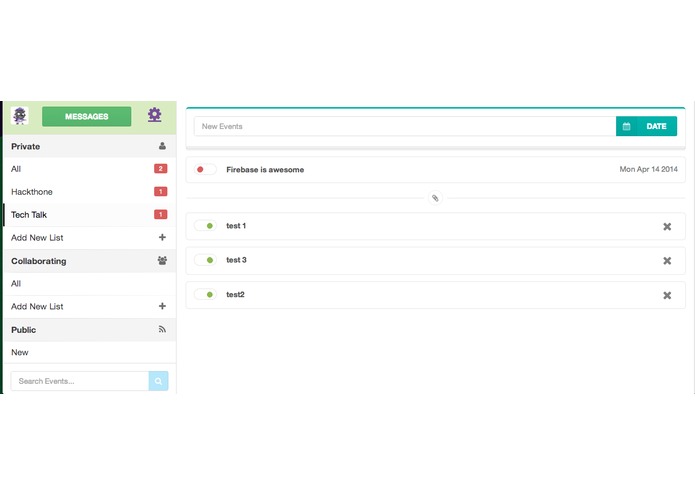The height and width of the screenshot is (494, 695).
Task: Focus the Search Events field
Action: tap(80, 381)
